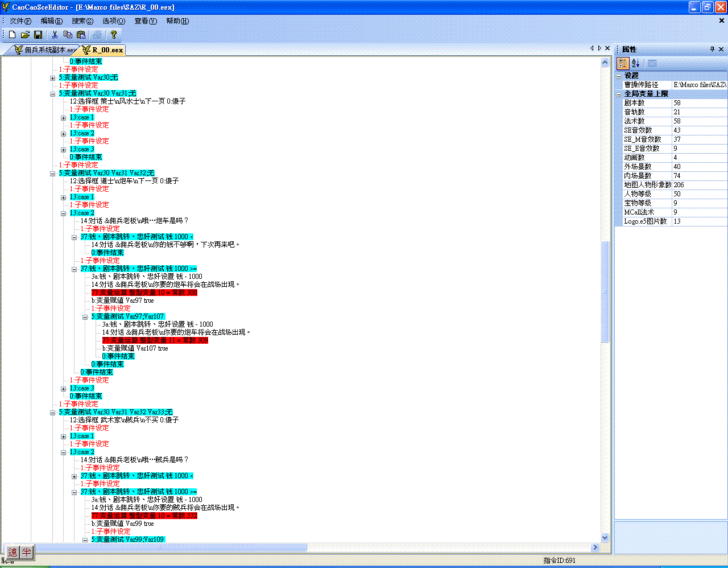Click the Cut scissors icon
Viewport: 728px width, 568px height.
(x=55, y=35)
